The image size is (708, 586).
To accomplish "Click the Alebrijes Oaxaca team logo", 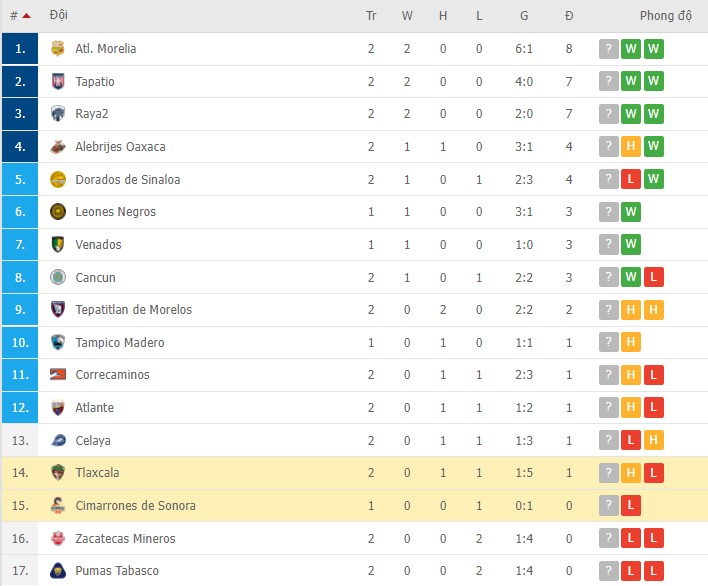I will 57,147.
